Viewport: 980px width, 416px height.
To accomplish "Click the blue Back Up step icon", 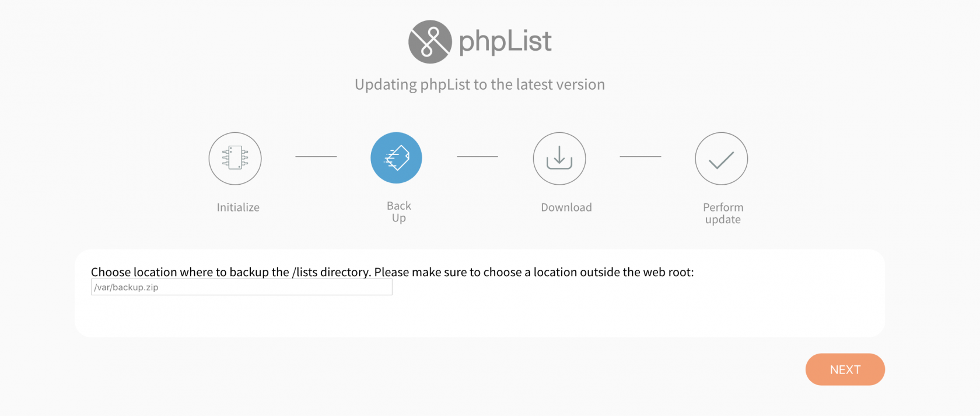I will [x=397, y=158].
